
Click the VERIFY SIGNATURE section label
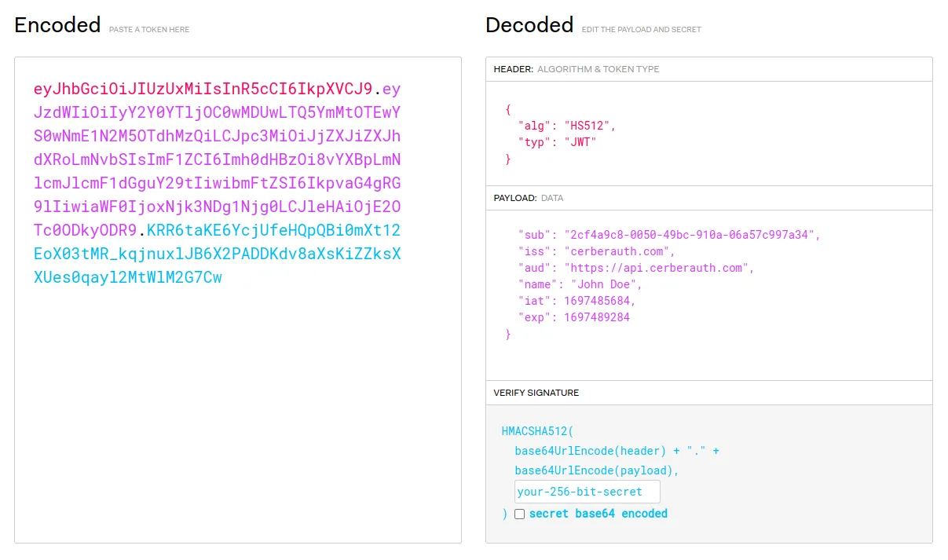coord(536,393)
